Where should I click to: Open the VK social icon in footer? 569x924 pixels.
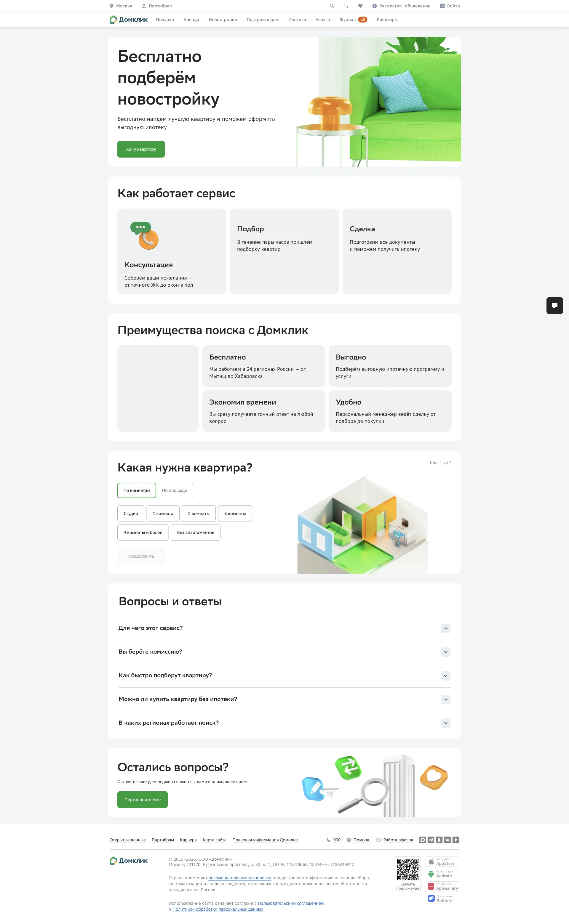[447, 840]
